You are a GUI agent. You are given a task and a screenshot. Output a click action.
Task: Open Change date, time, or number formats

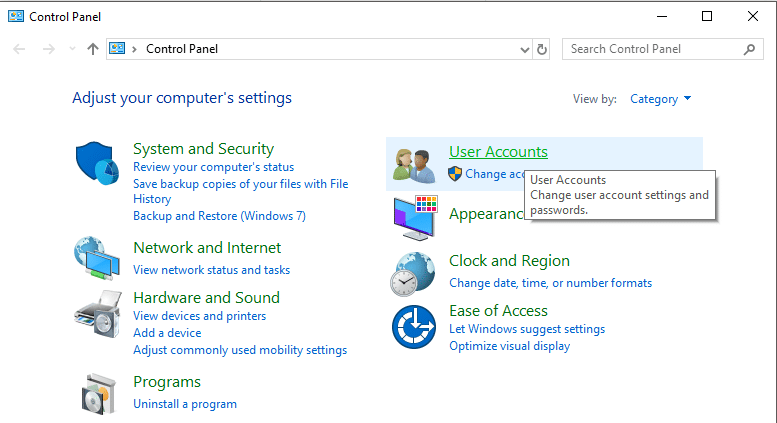[551, 283]
